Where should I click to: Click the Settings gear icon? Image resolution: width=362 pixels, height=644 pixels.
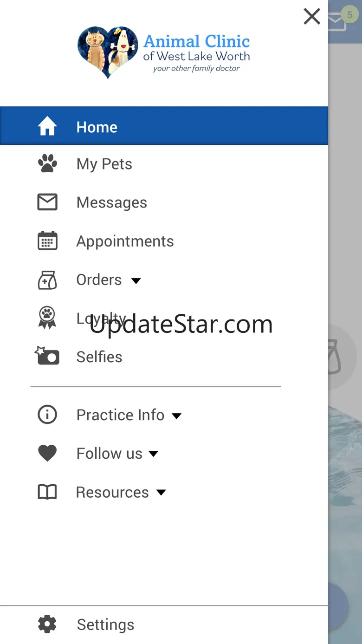tap(47, 624)
